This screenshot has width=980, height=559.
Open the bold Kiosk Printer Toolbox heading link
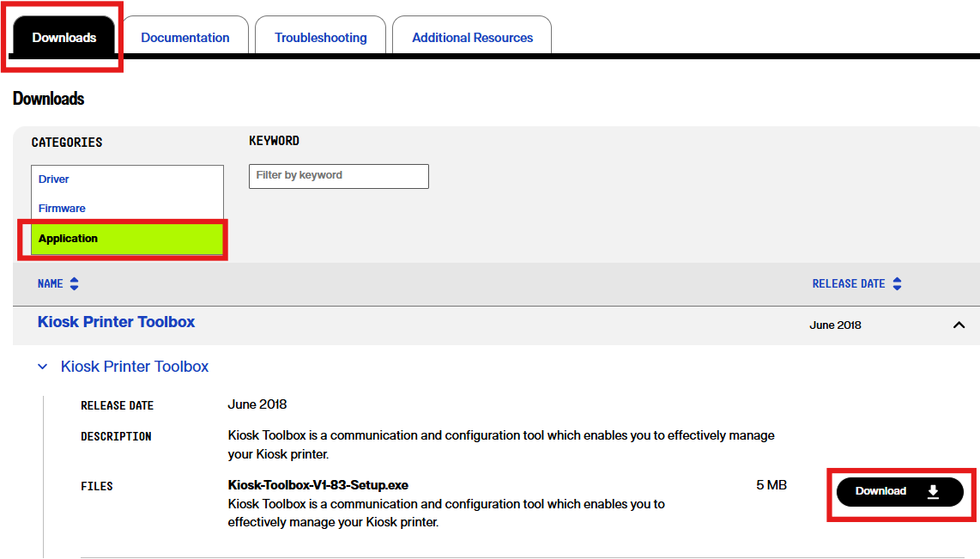click(x=116, y=322)
